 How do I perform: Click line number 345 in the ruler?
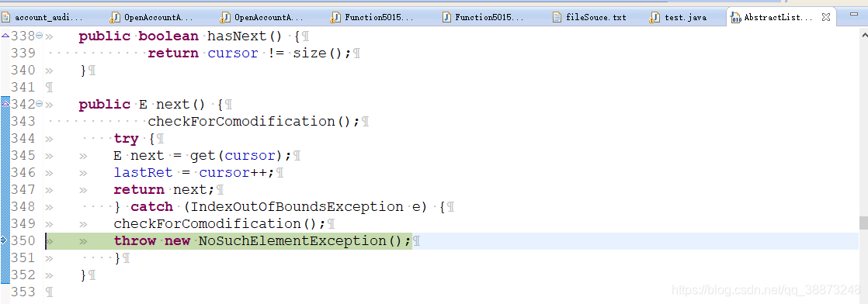23,156
